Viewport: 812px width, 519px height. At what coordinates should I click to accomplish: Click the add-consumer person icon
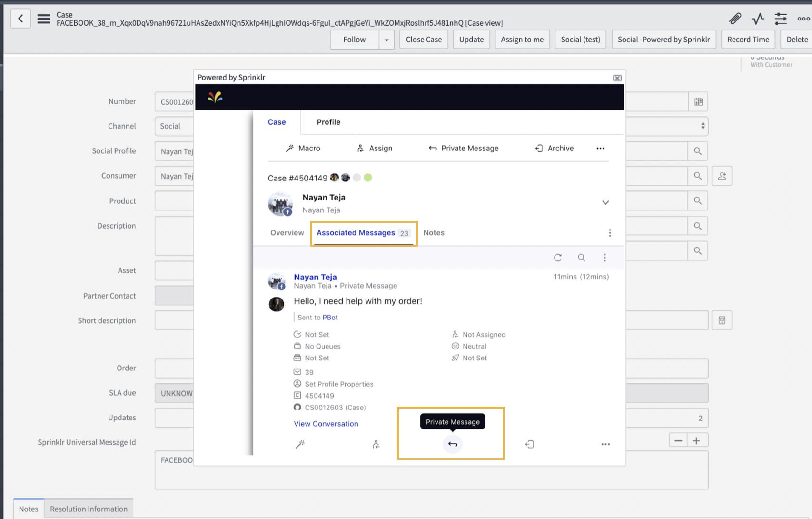[722, 176]
